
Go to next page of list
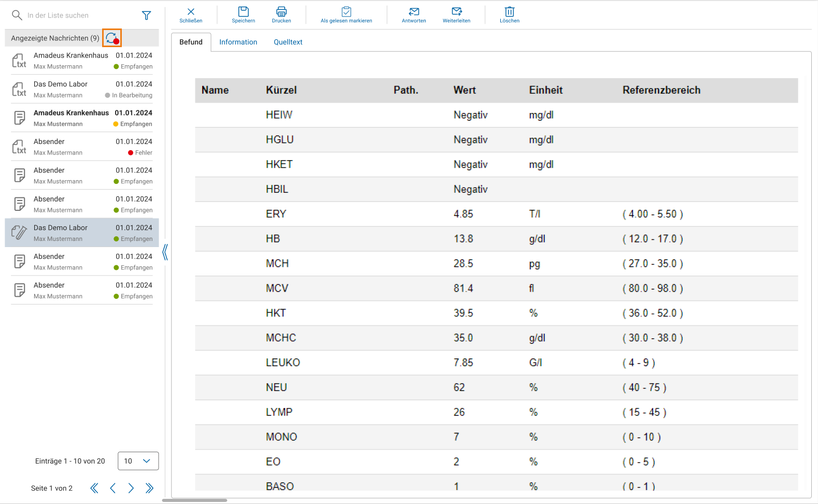pos(131,488)
